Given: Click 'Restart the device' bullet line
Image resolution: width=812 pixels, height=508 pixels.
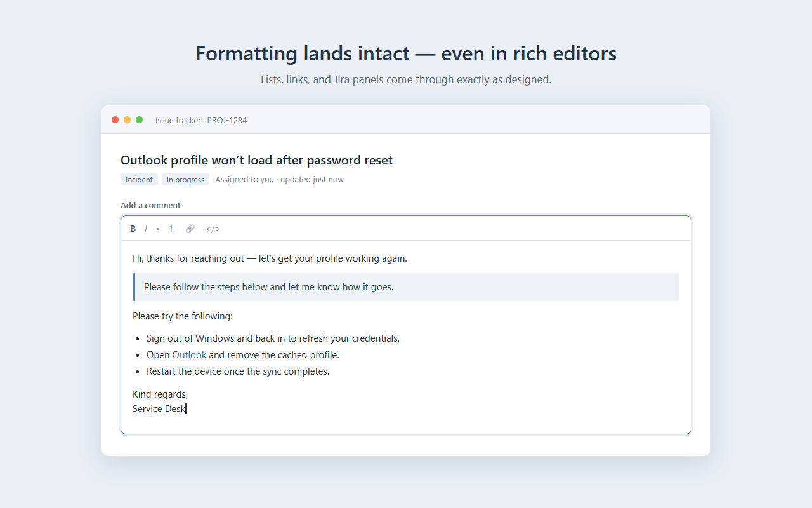Looking at the screenshot, I should (x=238, y=371).
